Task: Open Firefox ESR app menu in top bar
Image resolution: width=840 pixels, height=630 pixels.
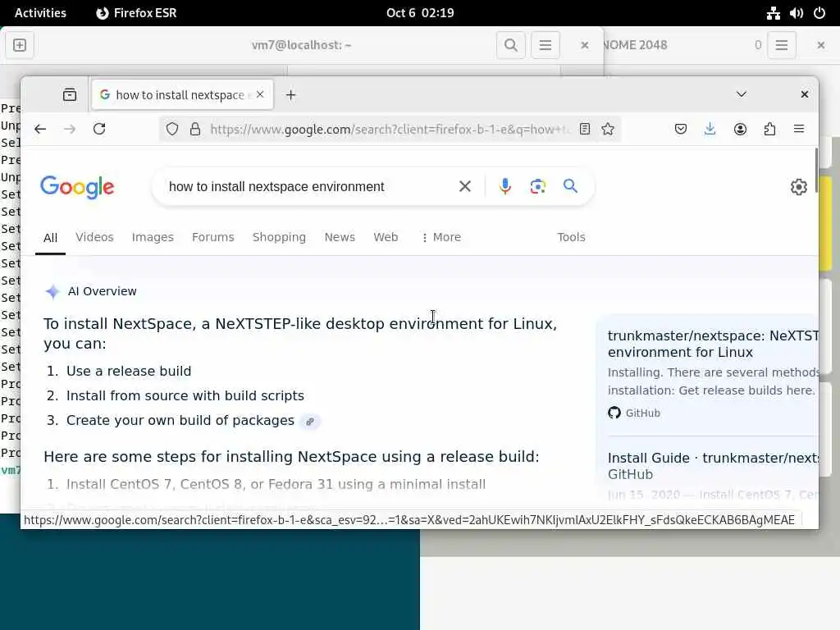Action: point(136,13)
